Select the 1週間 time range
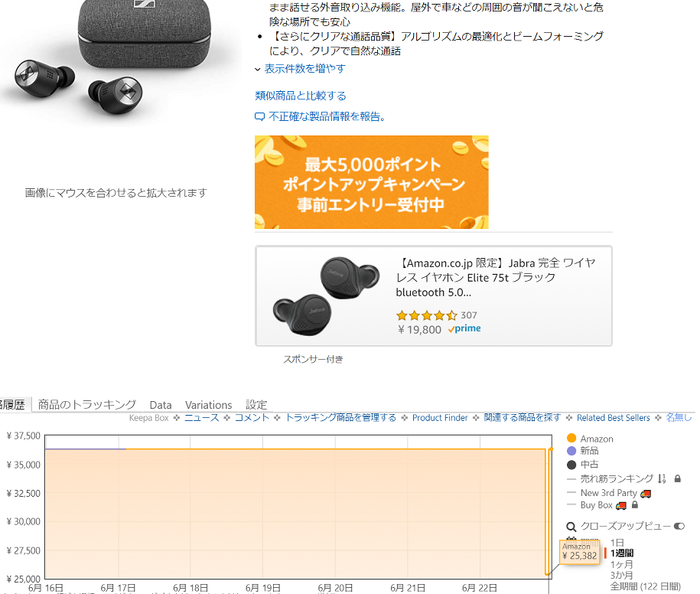700x594 pixels. coord(622,553)
